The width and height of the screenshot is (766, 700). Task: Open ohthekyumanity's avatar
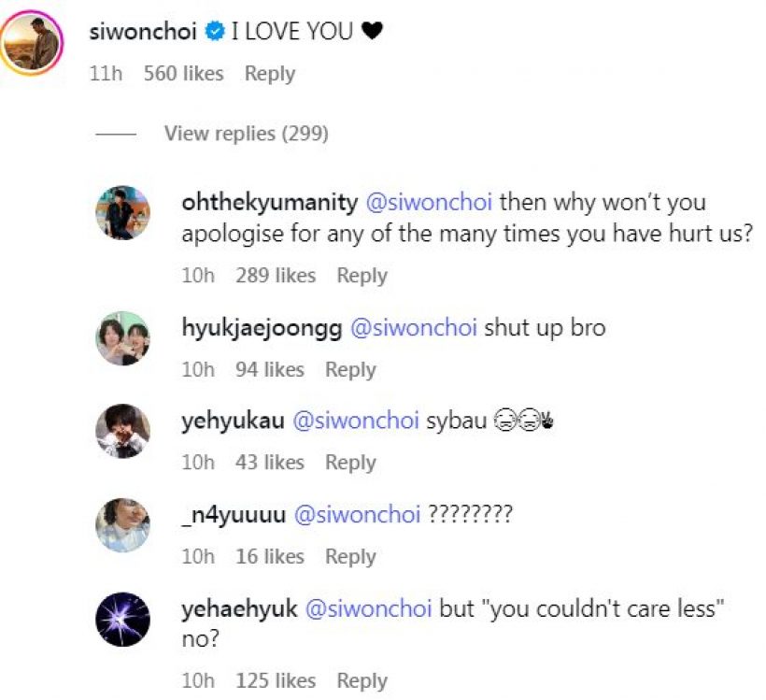click(122, 213)
